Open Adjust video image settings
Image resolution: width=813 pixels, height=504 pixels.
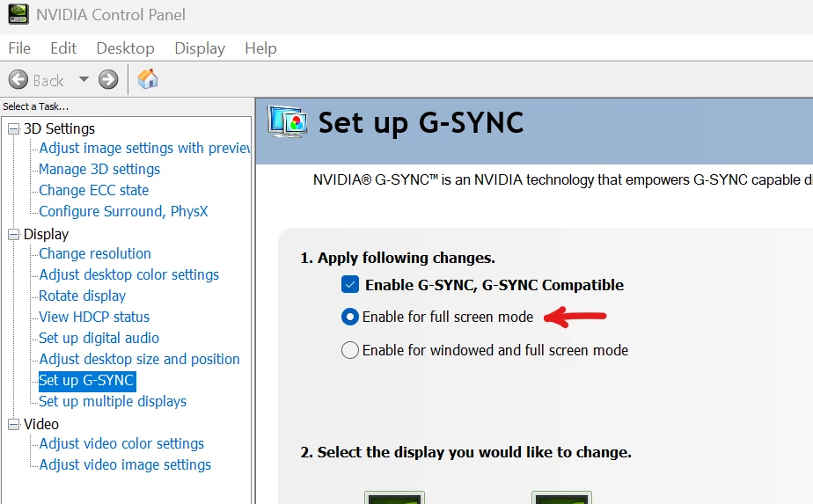pos(125,464)
